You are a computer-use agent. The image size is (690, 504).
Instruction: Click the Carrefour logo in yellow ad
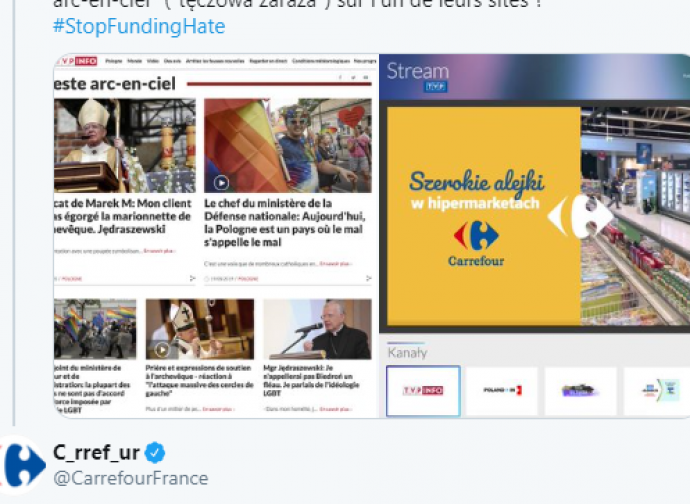476,243
